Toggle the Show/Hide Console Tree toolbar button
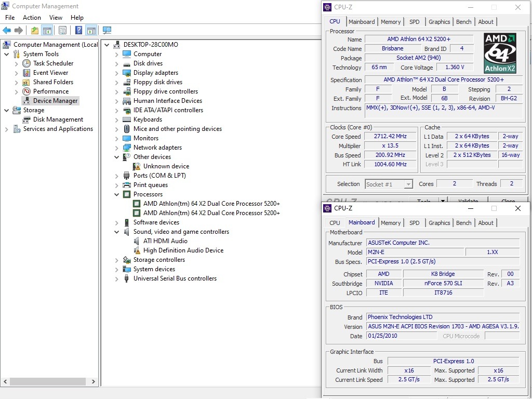 tap(47, 31)
